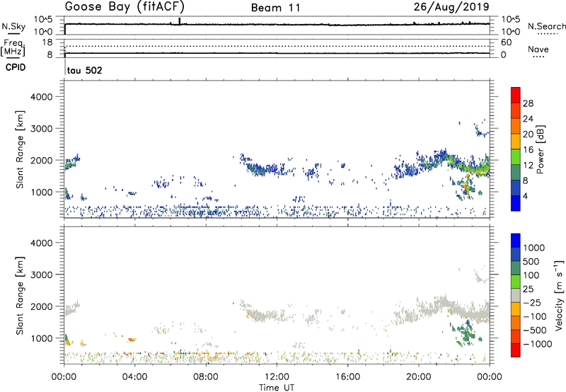Click the 12:00 time tick label
Viewport: 566px width, 392px height.
coord(277,377)
